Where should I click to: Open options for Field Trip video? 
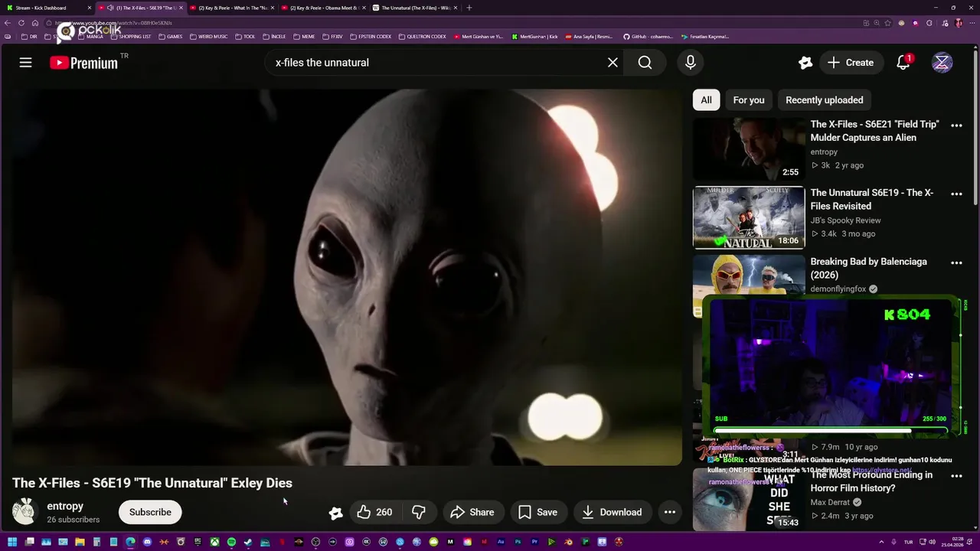tap(956, 126)
